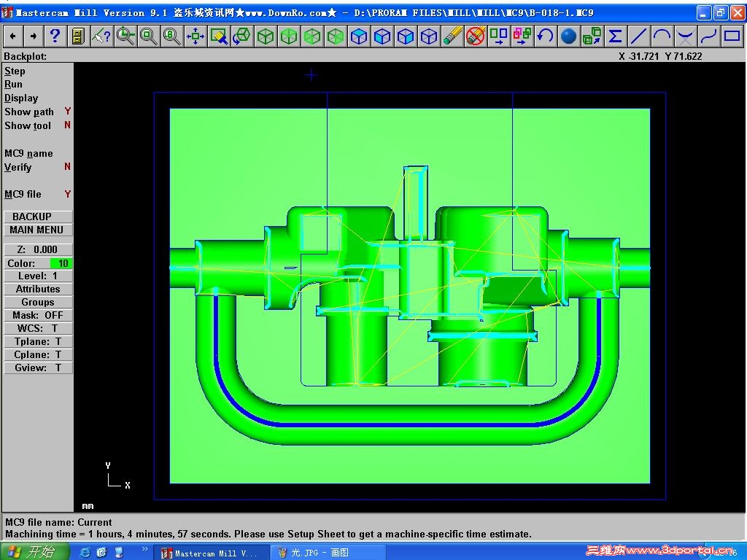Open the Windows Start button
The image size is (747, 560).
pos(34,552)
